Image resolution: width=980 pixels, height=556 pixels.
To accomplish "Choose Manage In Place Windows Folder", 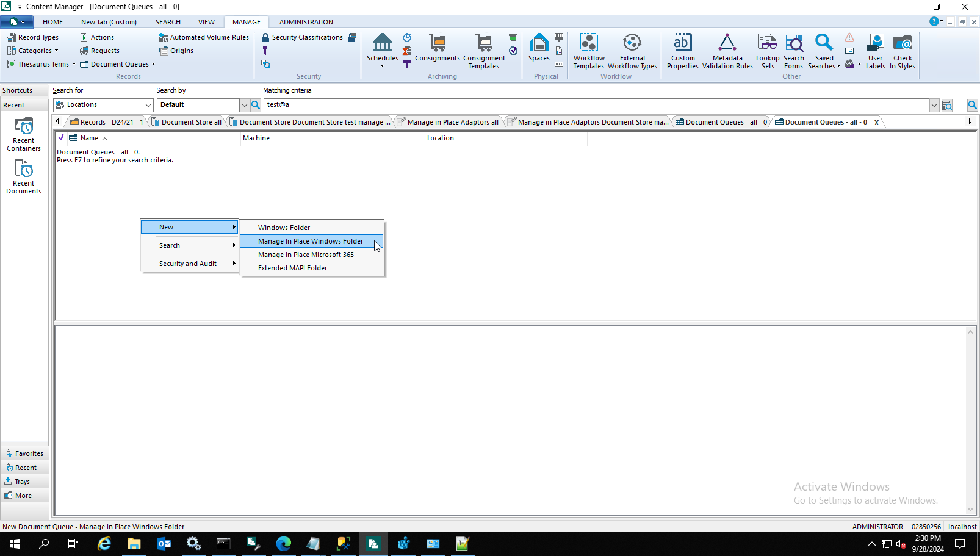I will [311, 241].
